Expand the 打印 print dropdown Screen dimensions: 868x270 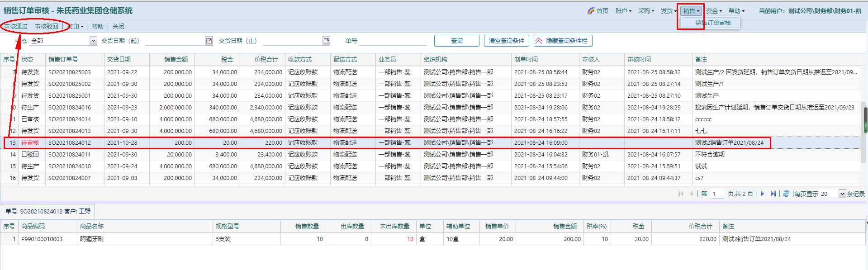[76, 26]
